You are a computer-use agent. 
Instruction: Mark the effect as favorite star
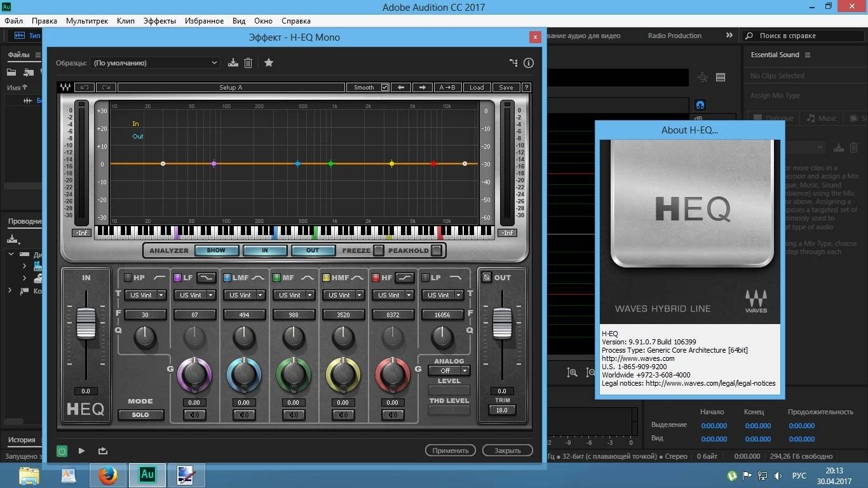pyautogui.click(x=269, y=62)
